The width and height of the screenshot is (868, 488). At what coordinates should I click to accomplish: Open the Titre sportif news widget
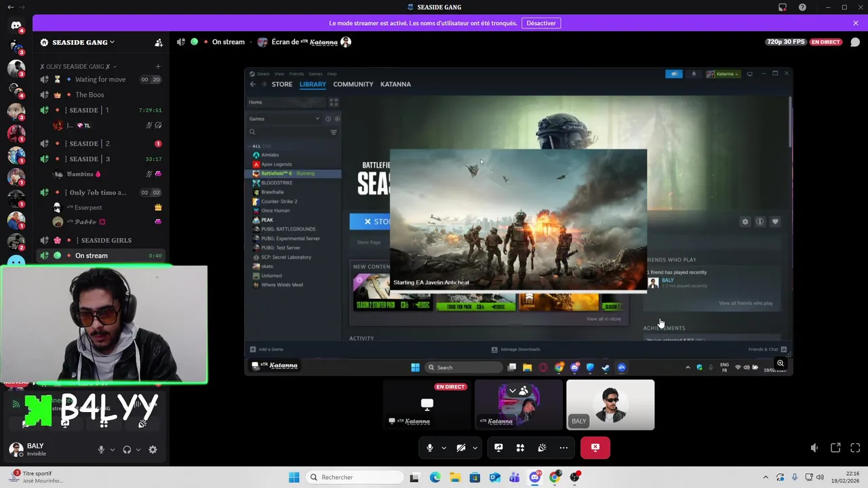[x=37, y=477]
